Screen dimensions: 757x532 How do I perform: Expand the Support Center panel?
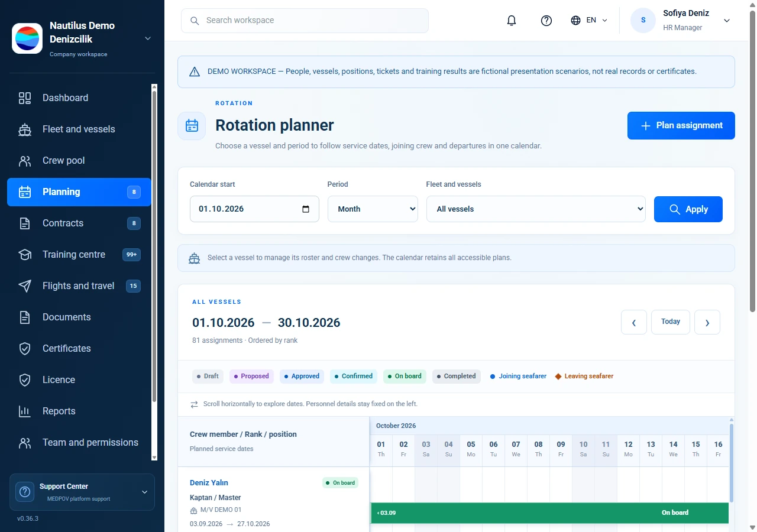82,492
